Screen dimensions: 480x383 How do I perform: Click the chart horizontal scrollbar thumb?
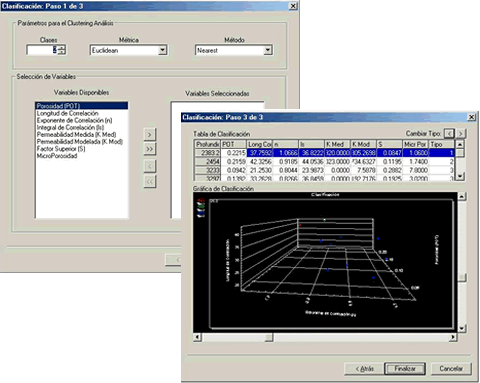[269, 337]
